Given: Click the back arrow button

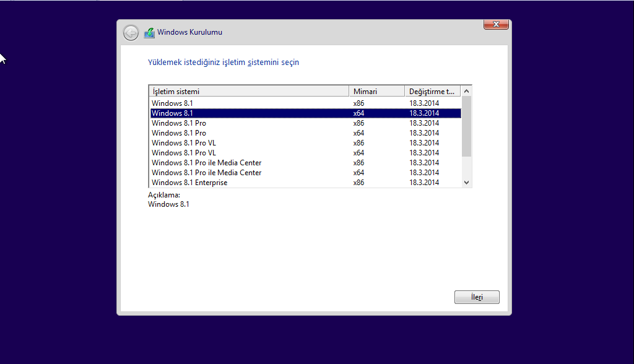Looking at the screenshot, I should (131, 33).
